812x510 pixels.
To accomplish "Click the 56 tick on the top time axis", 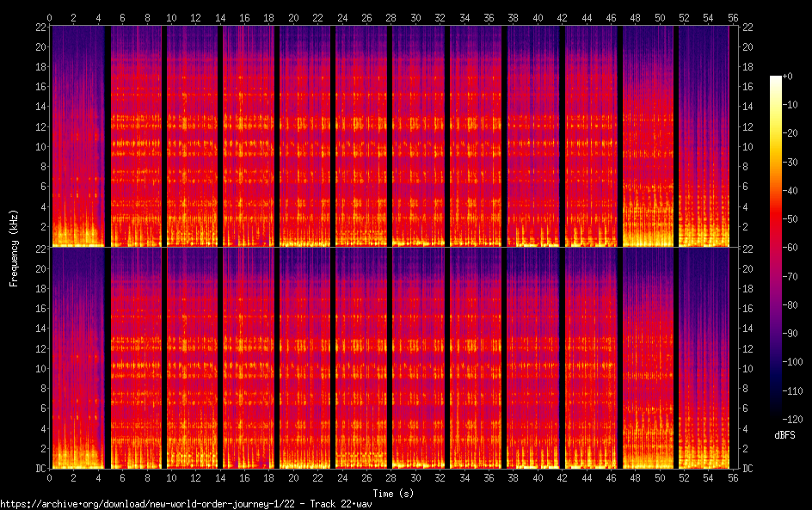I will point(733,17).
